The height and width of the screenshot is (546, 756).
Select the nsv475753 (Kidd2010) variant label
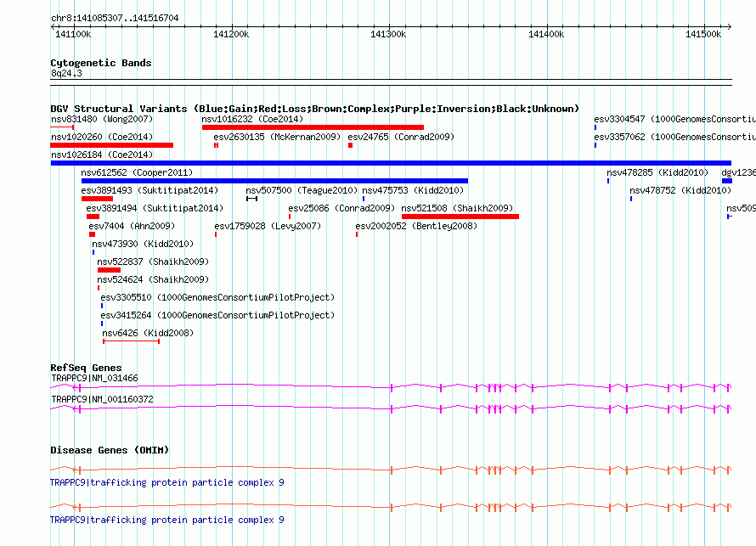(x=413, y=190)
